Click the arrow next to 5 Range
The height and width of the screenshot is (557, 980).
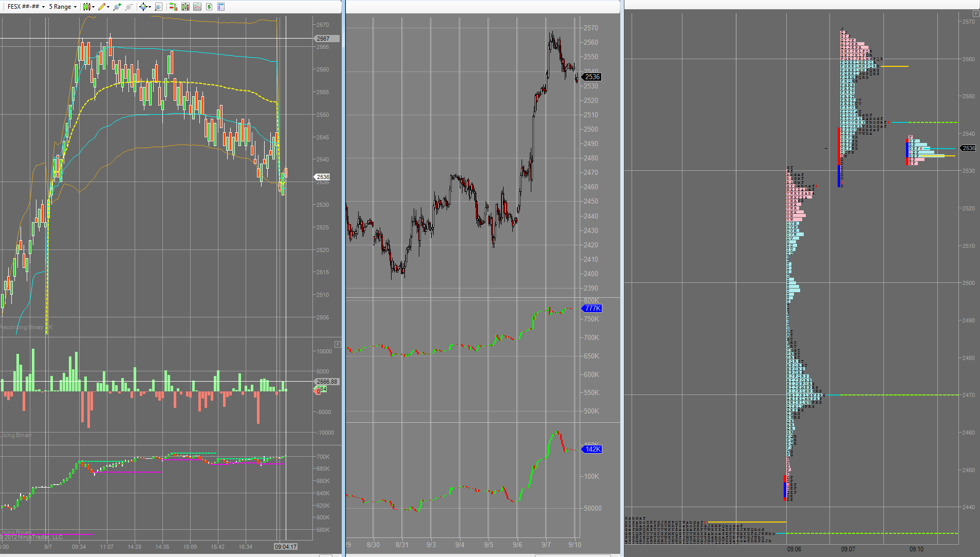click(75, 7)
